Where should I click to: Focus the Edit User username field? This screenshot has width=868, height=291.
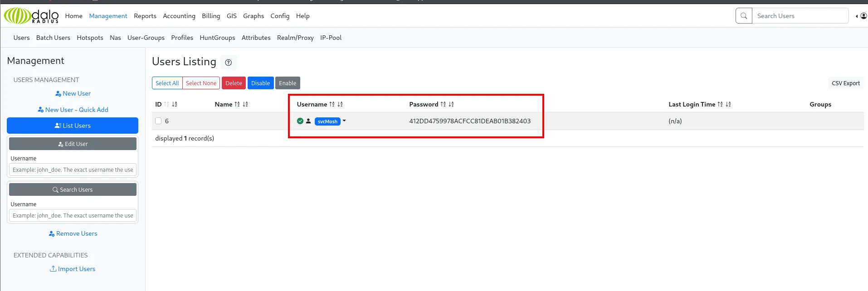tap(73, 170)
